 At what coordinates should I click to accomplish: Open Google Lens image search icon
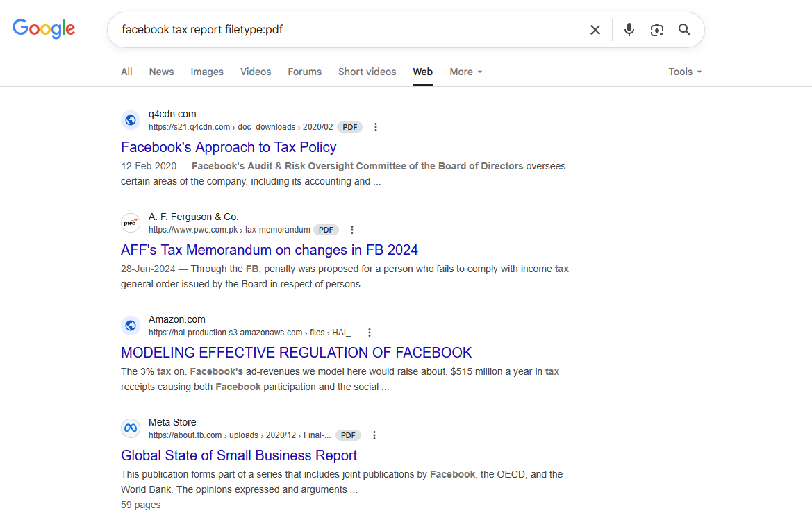[656, 30]
